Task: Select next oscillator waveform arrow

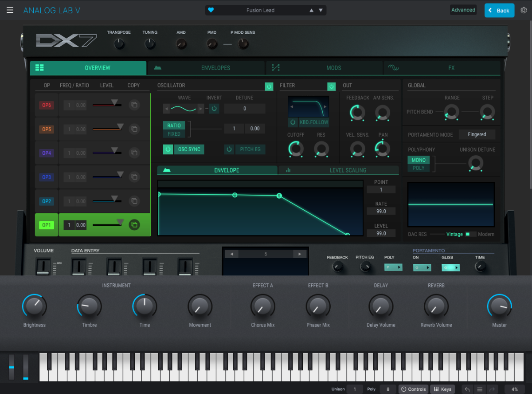Action: coord(200,109)
